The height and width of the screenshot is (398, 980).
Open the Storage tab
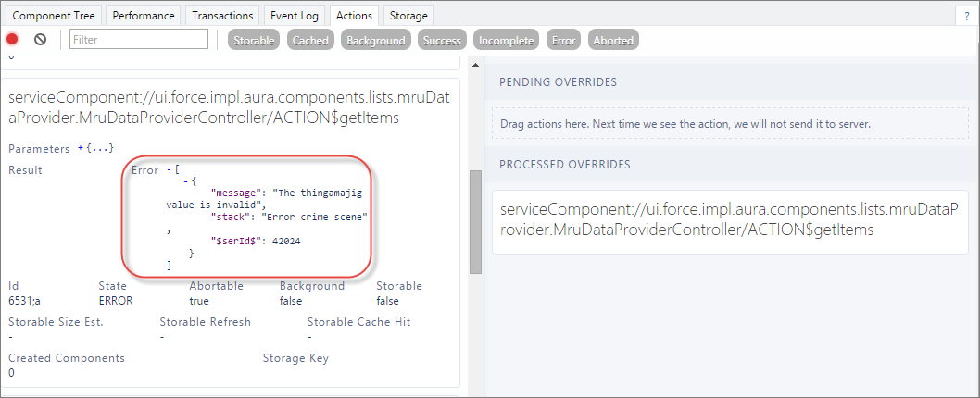click(x=408, y=16)
